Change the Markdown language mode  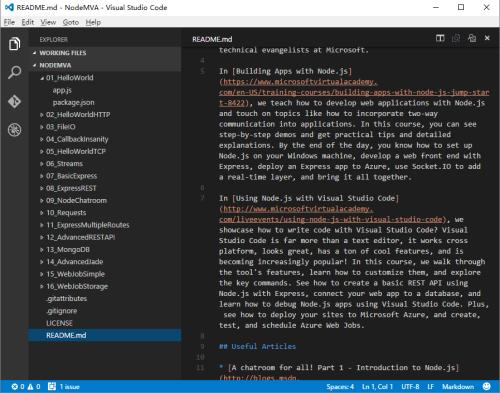click(458, 387)
